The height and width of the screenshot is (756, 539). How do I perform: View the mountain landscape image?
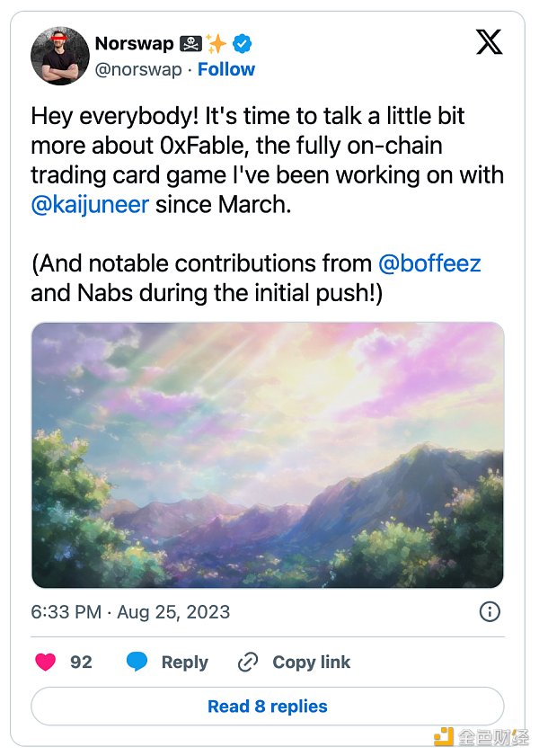(268, 455)
